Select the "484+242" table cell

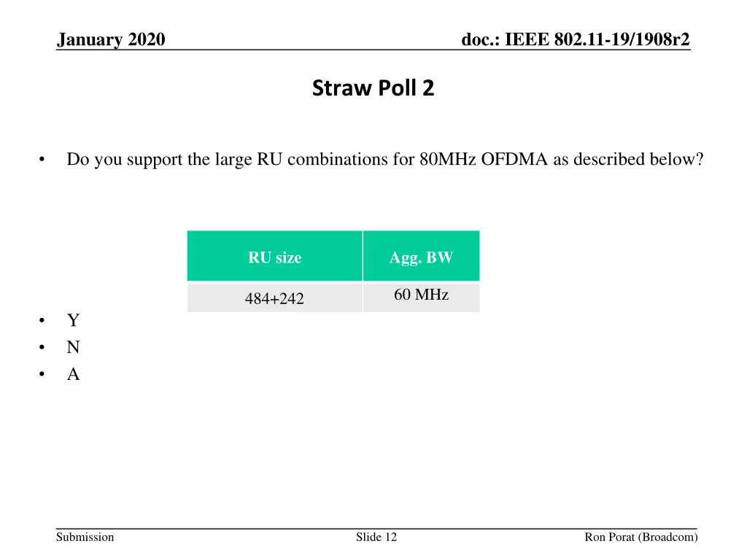[x=274, y=298]
